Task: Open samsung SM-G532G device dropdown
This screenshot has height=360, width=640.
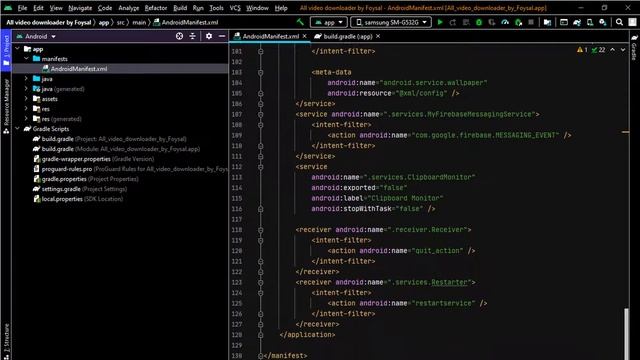Action: [x=391, y=22]
